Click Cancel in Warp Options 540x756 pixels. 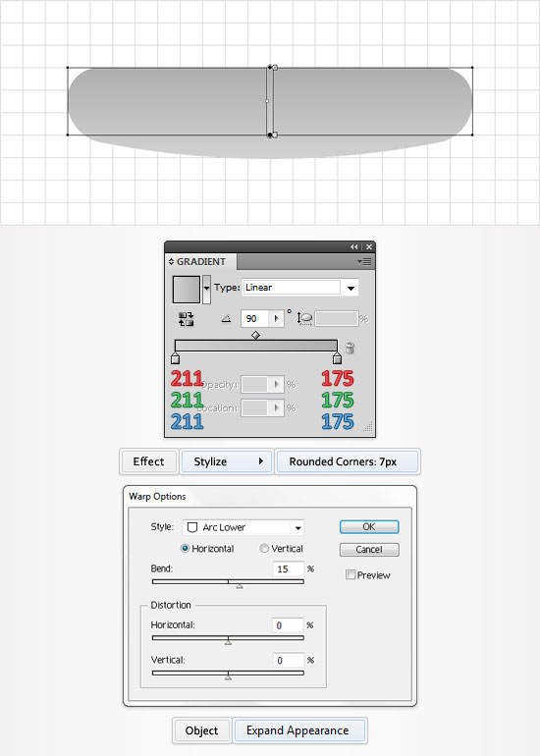click(x=369, y=550)
